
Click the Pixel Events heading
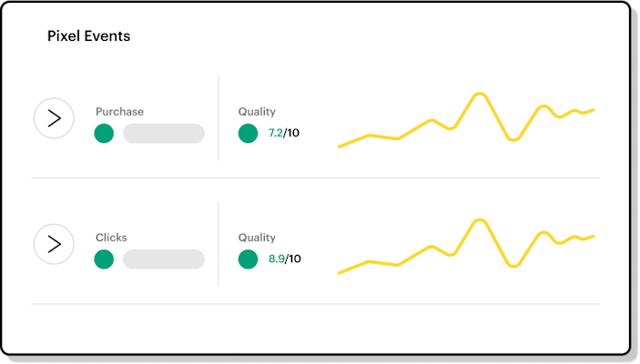[x=88, y=36]
